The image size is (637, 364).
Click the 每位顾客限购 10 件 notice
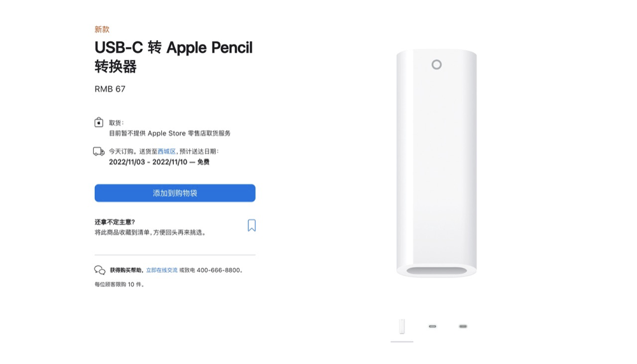click(x=120, y=284)
